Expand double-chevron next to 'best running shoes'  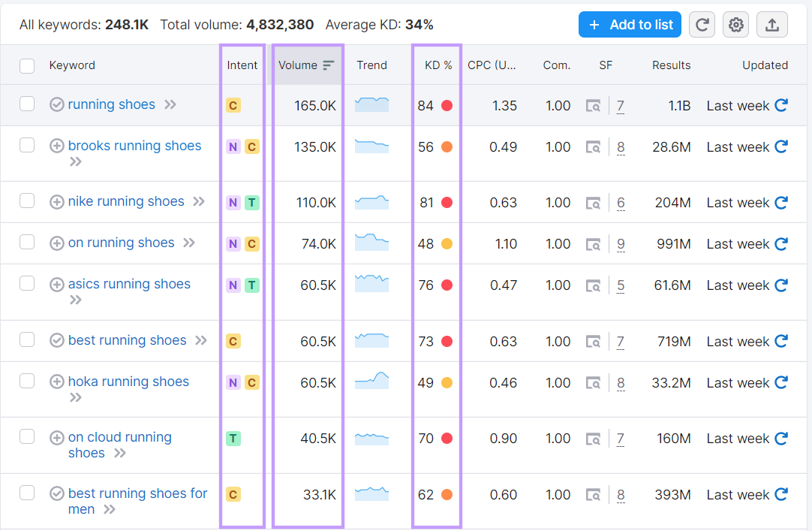coord(201,340)
